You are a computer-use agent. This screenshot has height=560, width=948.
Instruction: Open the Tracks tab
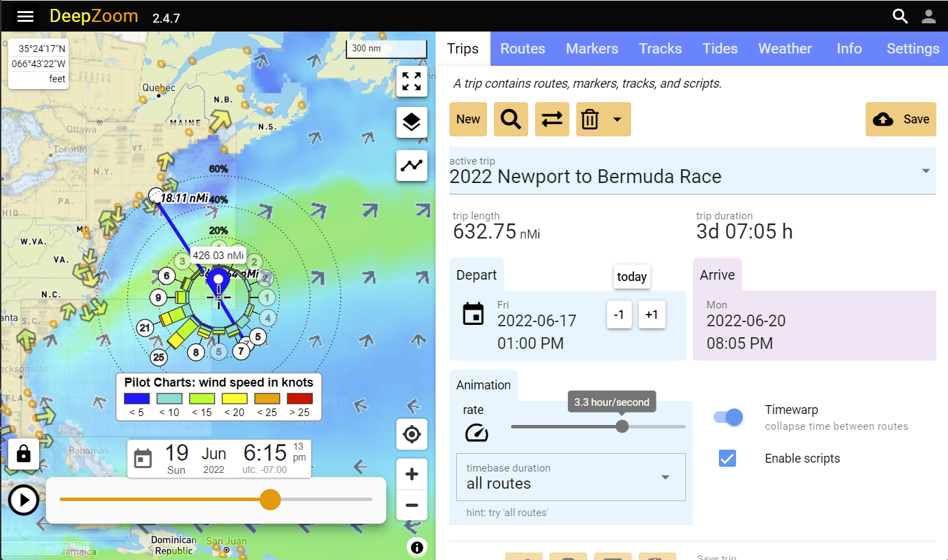coord(661,49)
